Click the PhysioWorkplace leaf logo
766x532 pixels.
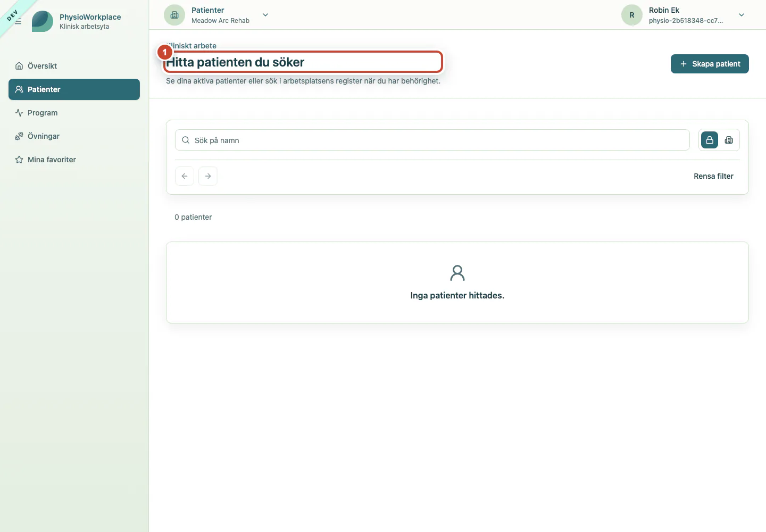[x=43, y=21]
